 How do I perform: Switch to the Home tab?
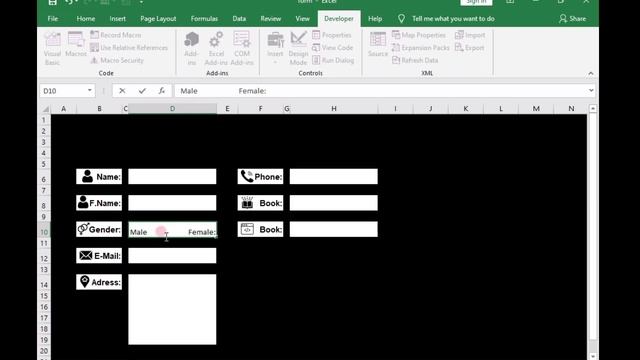(x=86, y=19)
